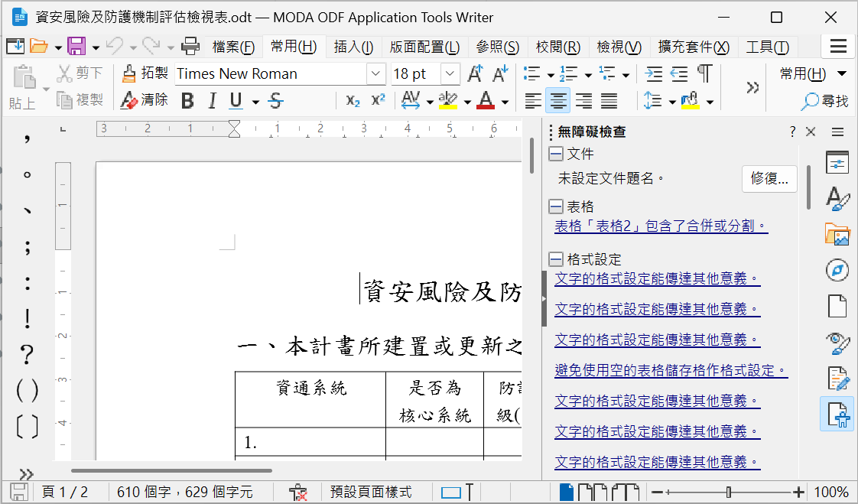Toggle bold formatting
The width and height of the screenshot is (858, 504).
click(187, 100)
